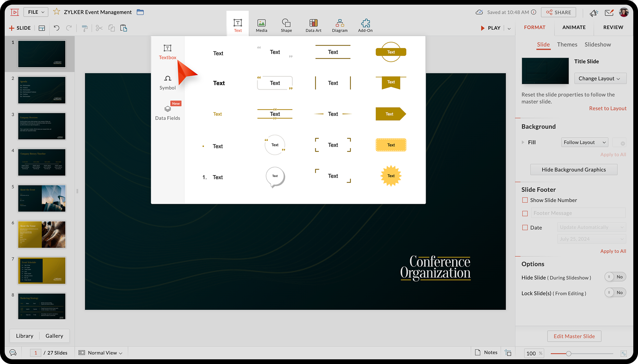Adjust the zoom slider handle
The height and width of the screenshot is (364, 638).
click(x=568, y=353)
